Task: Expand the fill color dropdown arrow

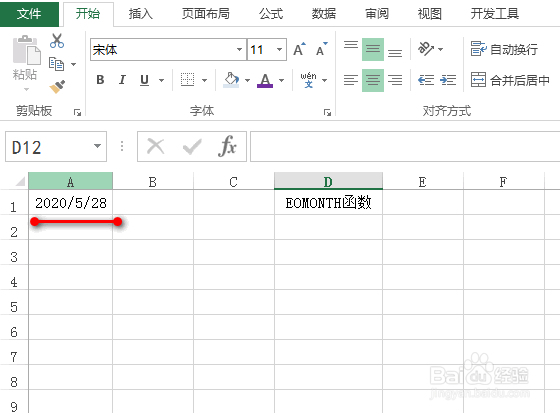Action: click(x=247, y=80)
